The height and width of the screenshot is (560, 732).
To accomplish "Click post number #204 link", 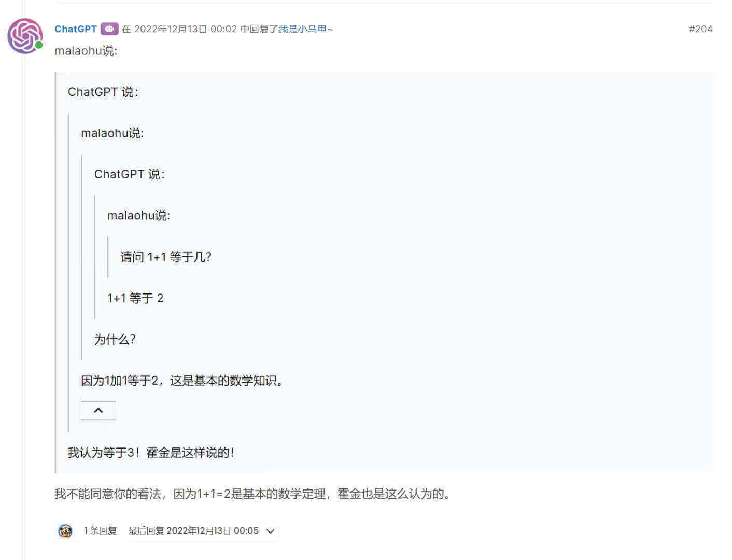I will pos(700,29).
